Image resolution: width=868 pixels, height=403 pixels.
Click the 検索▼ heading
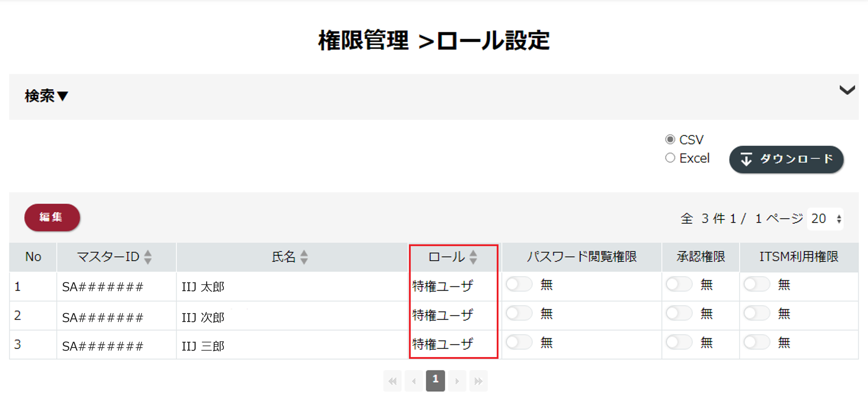click(x=47, y=96)
